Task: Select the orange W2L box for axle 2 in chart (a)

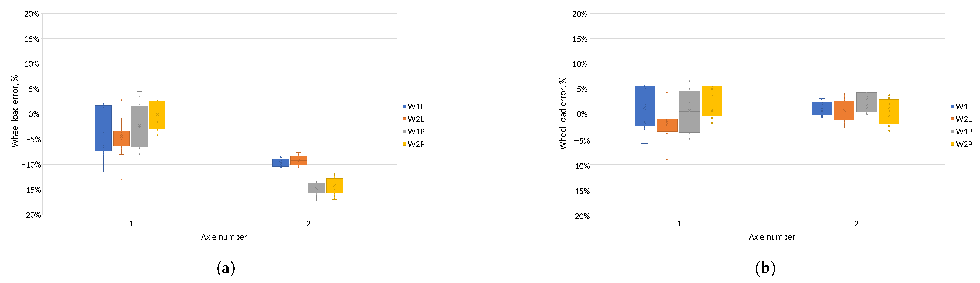Action: coord(298,160)
